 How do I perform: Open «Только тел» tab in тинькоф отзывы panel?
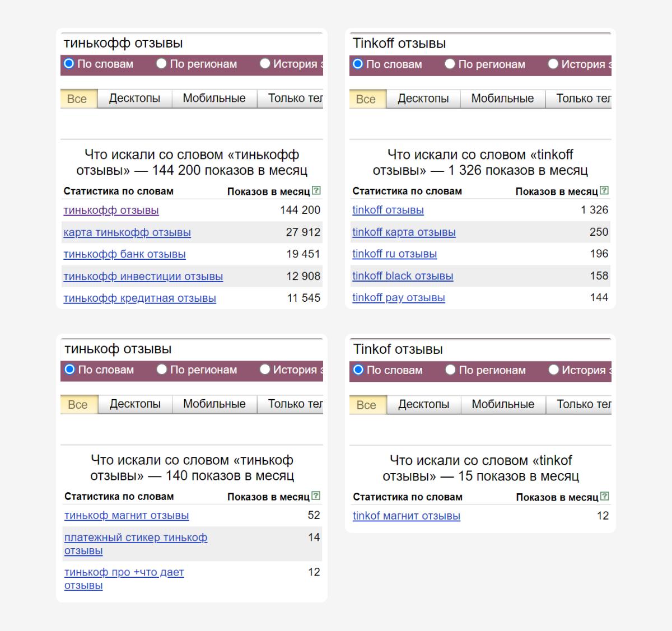[x=295, y=404]
